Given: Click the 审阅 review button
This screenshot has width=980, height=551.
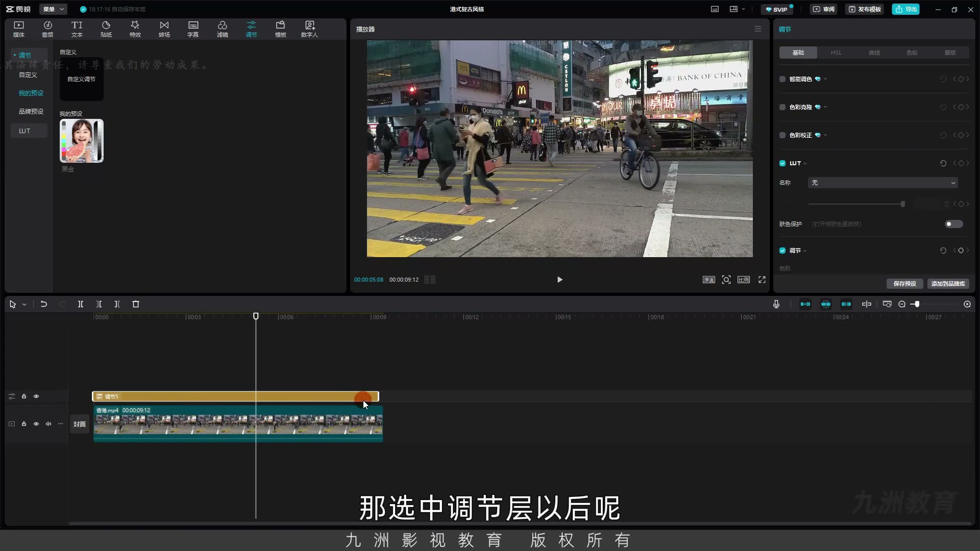Looking at the screenshot, I should point(824,9).
